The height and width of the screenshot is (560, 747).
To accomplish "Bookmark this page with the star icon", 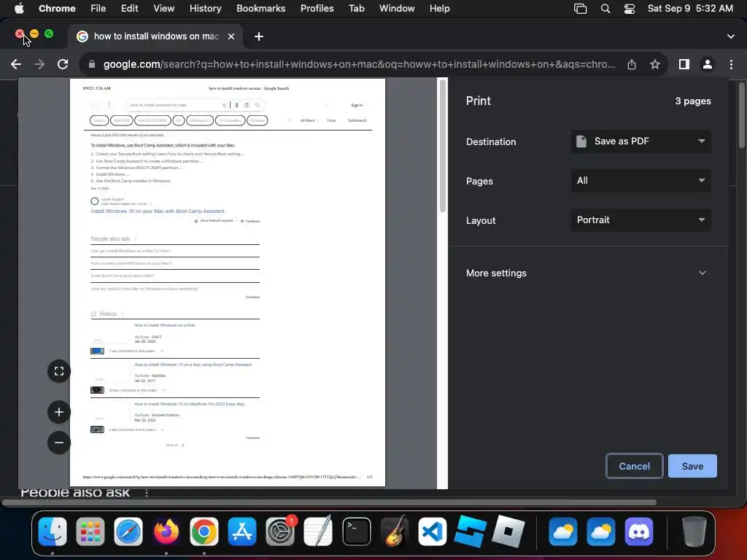I will tap(655, 64).
